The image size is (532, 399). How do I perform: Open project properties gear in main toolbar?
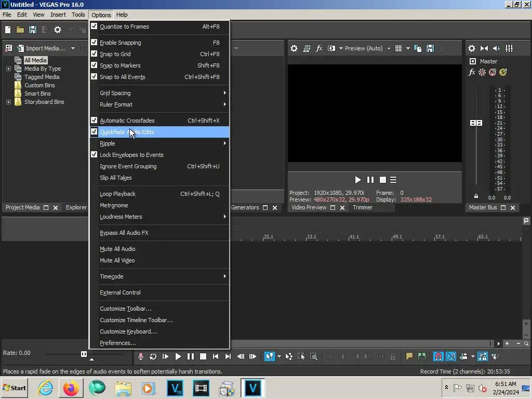58,30
